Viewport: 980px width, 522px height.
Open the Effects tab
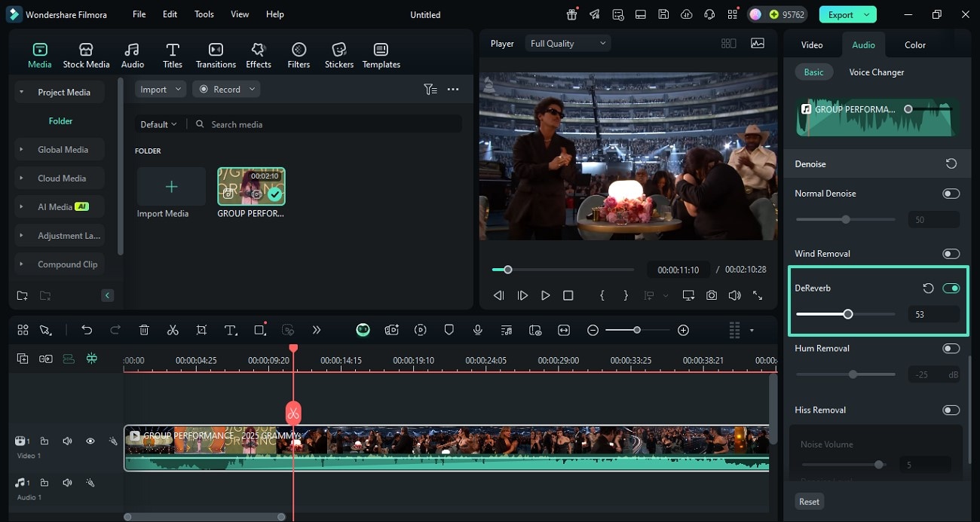259,56
